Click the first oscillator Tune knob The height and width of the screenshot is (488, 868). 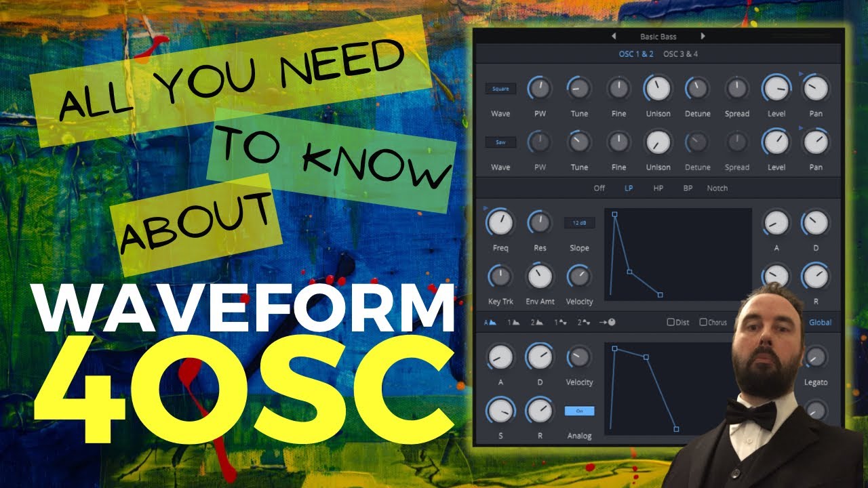point(579,88)
